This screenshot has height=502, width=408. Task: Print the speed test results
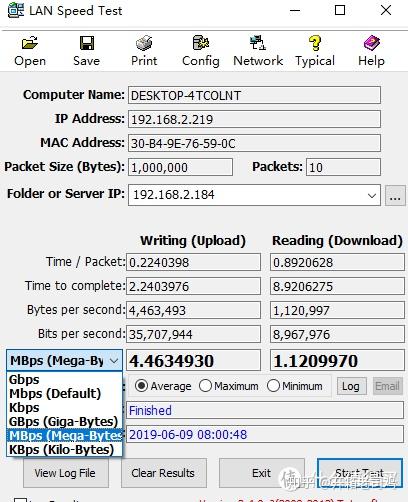(144, 52)
